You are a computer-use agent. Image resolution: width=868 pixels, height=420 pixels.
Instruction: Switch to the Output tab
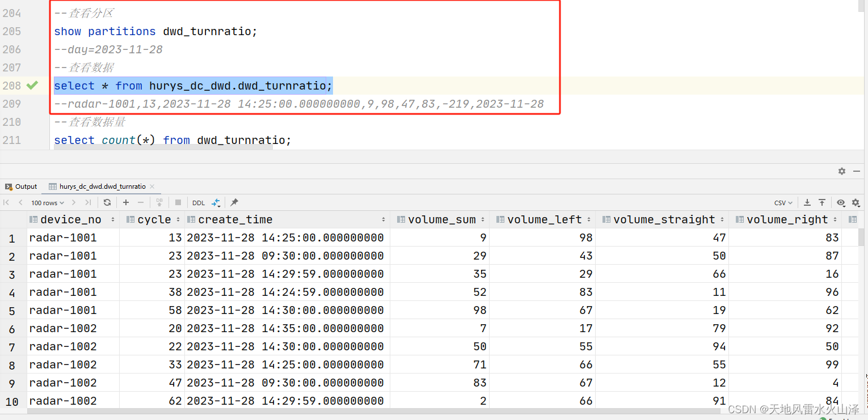point(21,186)
